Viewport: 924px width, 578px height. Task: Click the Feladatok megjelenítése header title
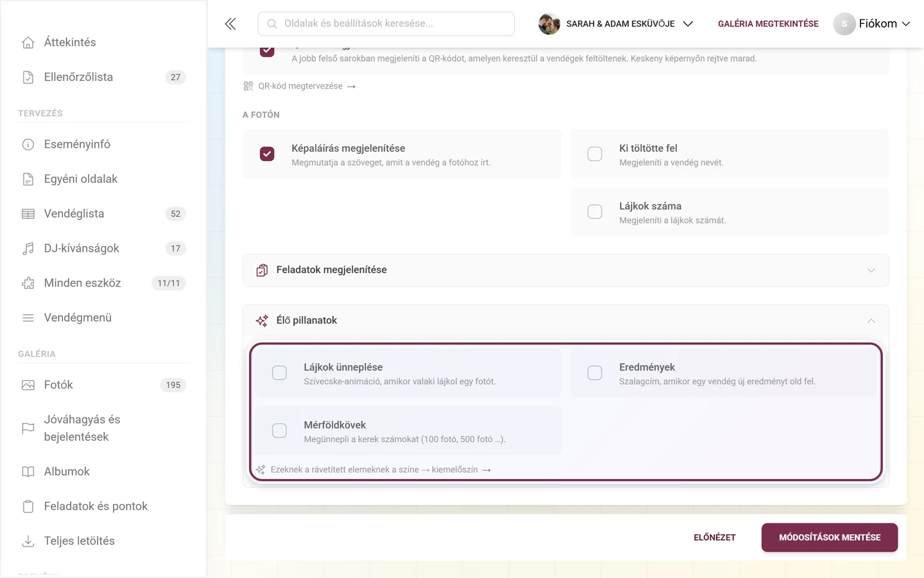331,270
